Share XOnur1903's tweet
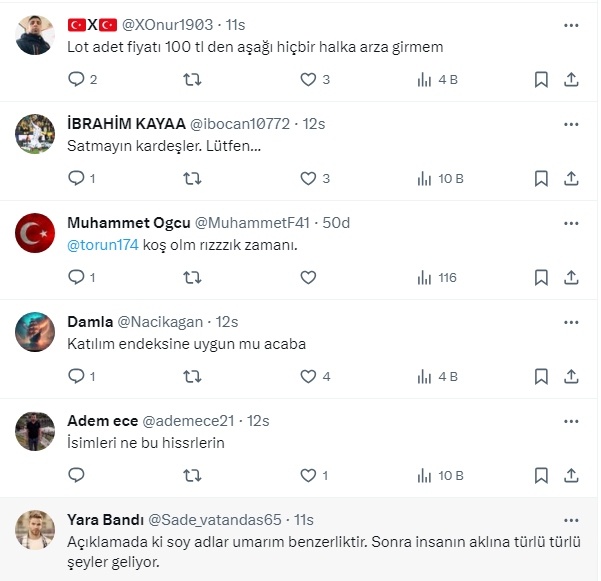 [571, 79]
